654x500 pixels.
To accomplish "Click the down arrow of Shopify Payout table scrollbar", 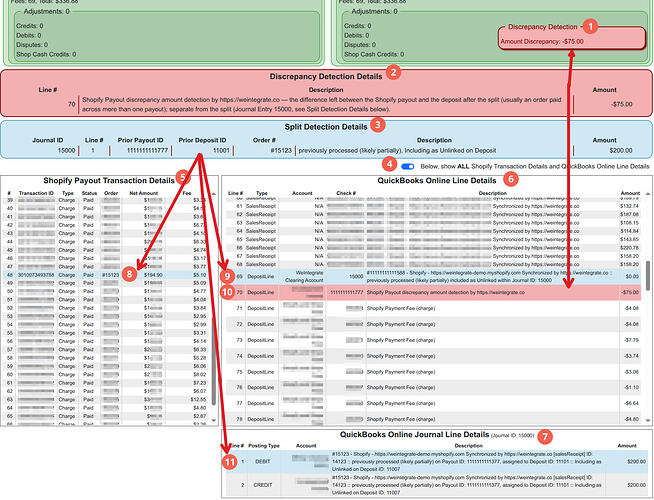I will (x=214, y=420).
